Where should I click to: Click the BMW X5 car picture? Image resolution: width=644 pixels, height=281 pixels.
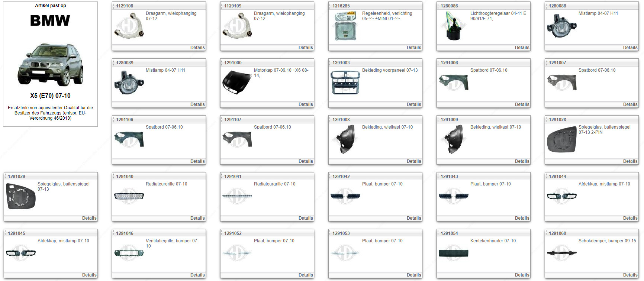pos(51,64)
